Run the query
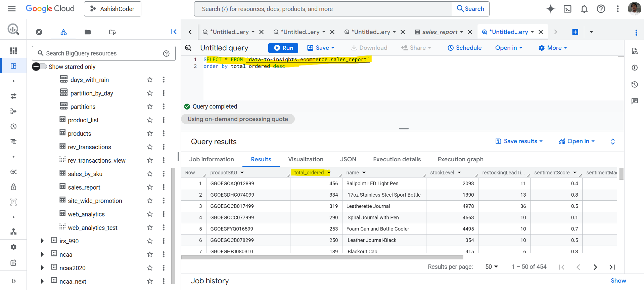The image size is (644, 290). 283,48
